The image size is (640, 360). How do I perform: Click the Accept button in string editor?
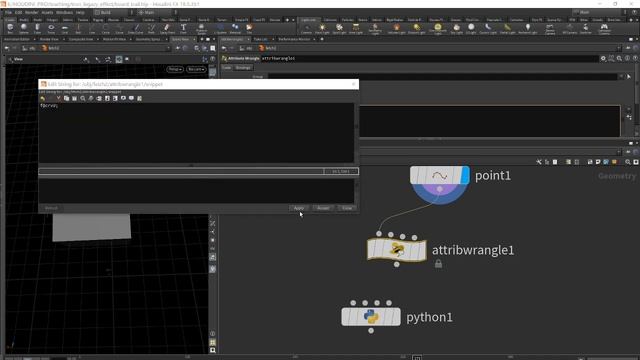pos(323,208)
